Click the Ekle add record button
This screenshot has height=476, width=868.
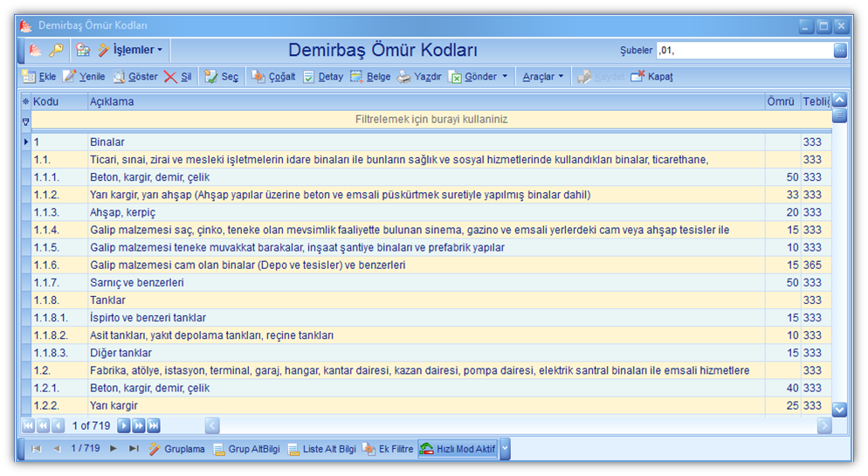(x=38, y=77)
